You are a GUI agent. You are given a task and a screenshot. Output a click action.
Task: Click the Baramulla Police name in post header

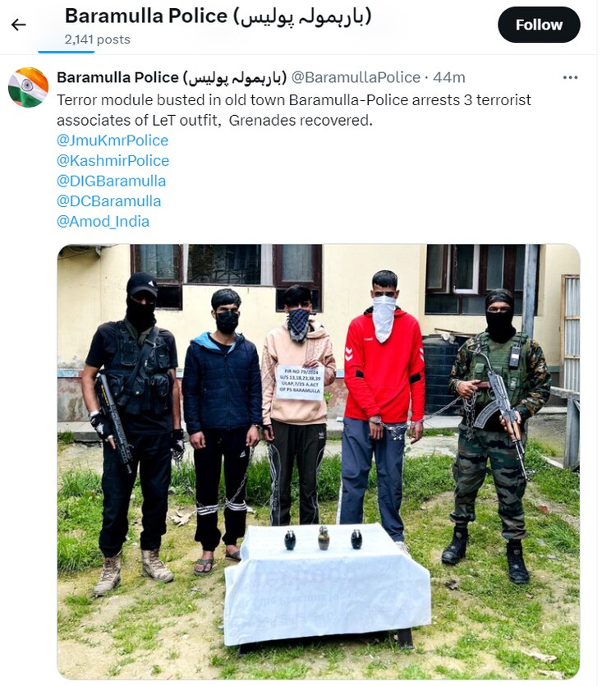(x=172, y=77)
